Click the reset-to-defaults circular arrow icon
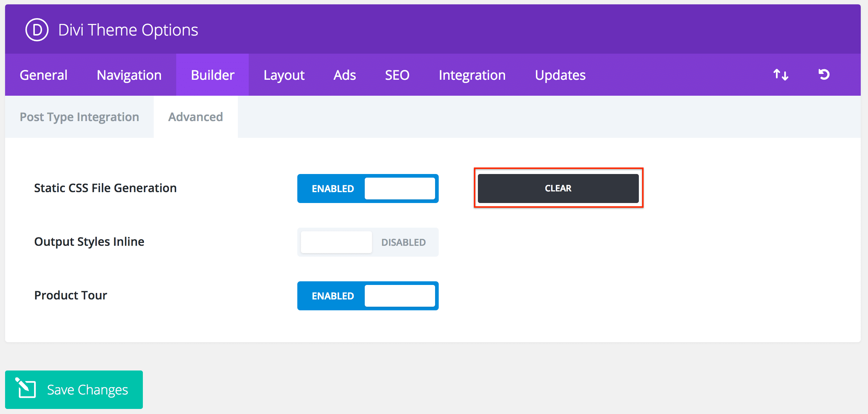The height and width of the screenshot is (414, 868). (x=824, y=74)
